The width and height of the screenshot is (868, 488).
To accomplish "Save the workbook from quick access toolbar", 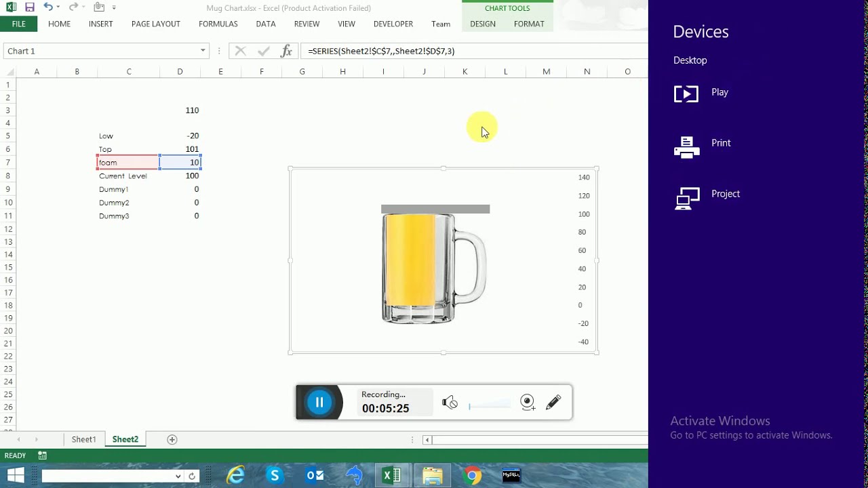I will [29, 7].
